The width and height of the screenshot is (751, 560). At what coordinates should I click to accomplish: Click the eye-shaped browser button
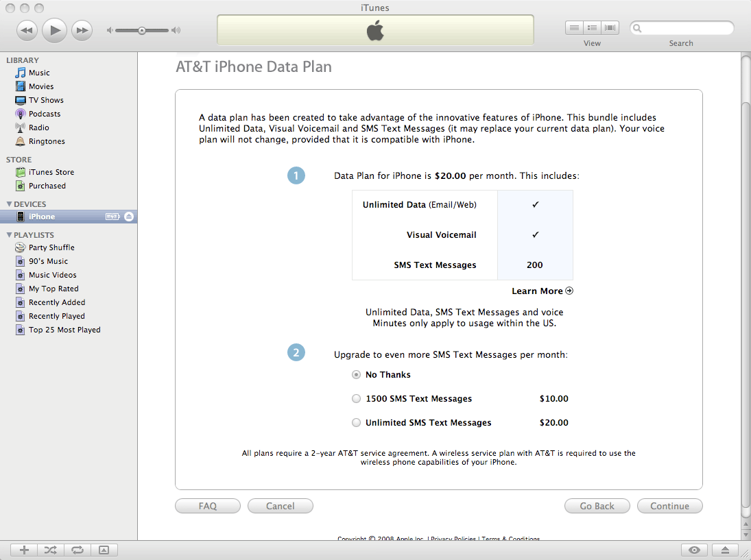tap(695, 550)
